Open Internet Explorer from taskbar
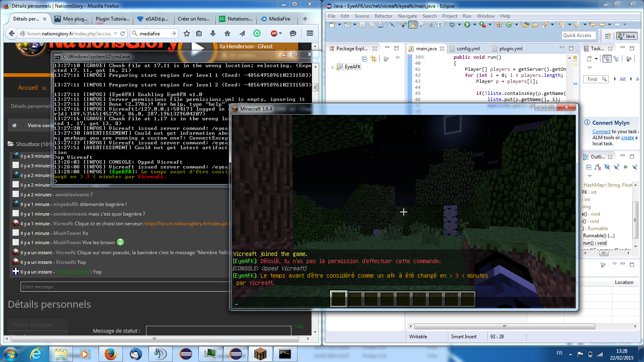644x362 pixels. tap(36, 354)
